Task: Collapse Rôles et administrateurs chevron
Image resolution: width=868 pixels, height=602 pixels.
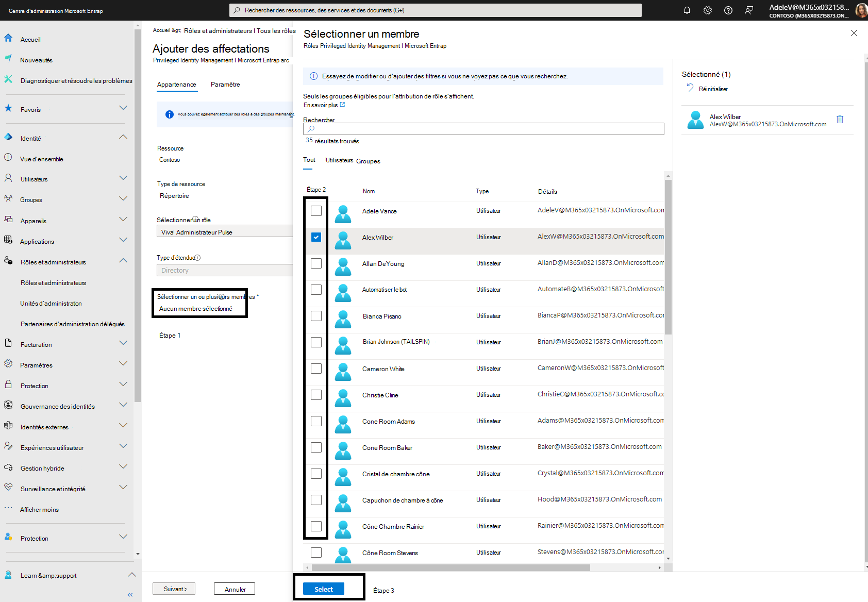Action: click(123, 260)
